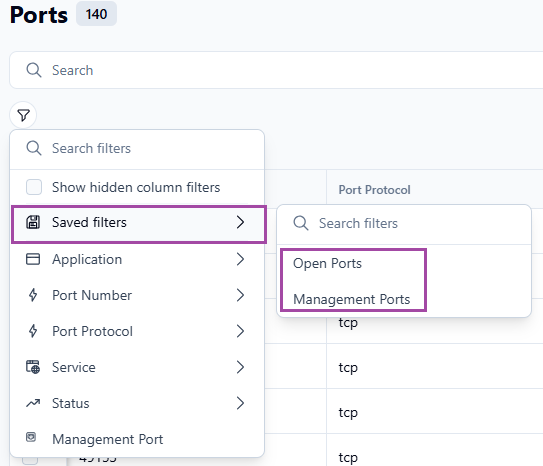Click the Saved filters disk icon
Viewport: 543px width, 466px height.
pyautogui.click(x=33, y=222)
